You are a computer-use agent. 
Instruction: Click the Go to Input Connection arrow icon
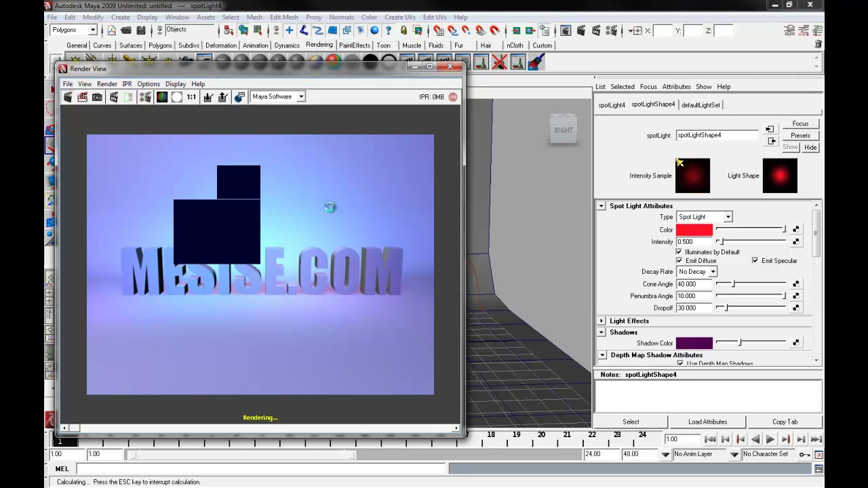770,129
